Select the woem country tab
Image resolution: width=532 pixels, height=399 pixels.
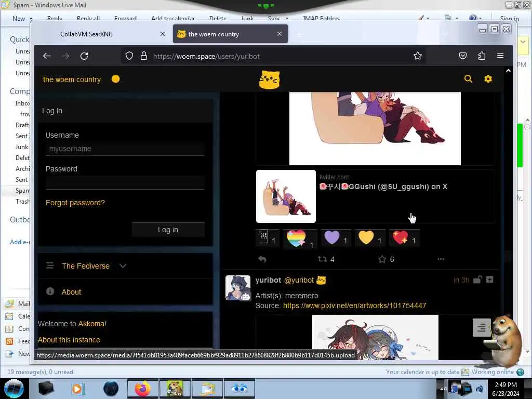pyautogui.click(x=230, y=34)
